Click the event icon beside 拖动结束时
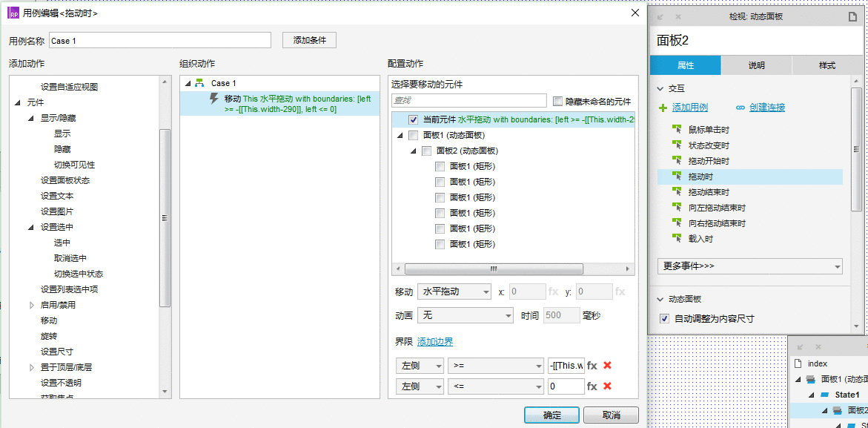This screenshot has width=868, height=428. (677, 192)
